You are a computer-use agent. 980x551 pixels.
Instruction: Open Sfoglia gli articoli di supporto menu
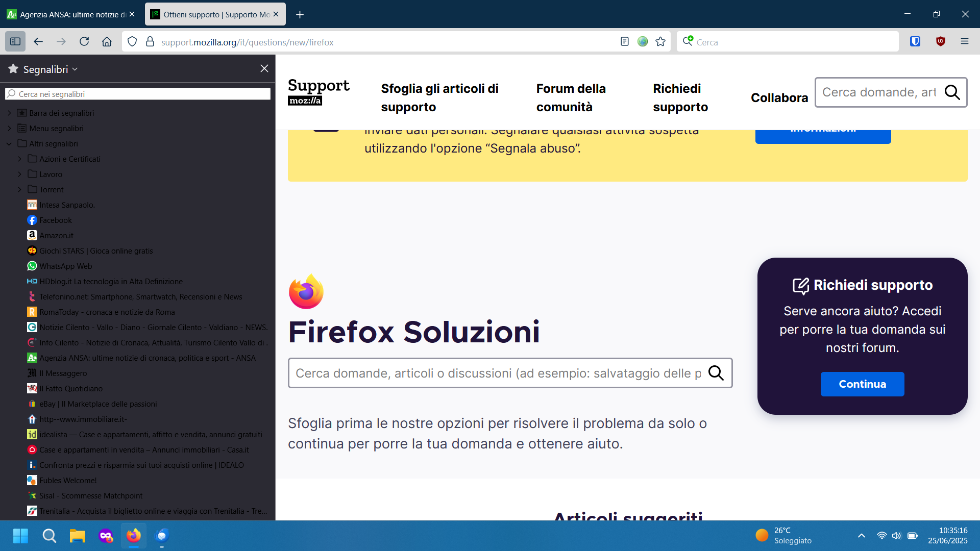pyautogui.click(x=439, y=97)
